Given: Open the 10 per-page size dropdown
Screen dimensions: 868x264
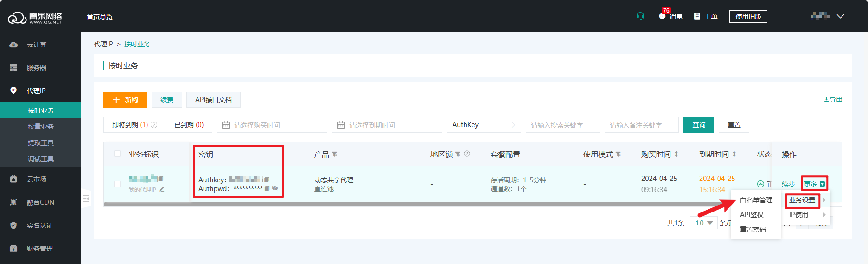Looking at the screenshot, I should point(703,223).
